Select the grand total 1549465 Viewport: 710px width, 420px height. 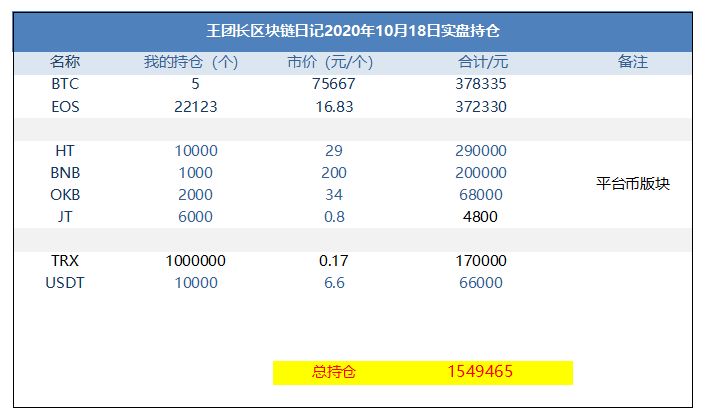point(480,372)
